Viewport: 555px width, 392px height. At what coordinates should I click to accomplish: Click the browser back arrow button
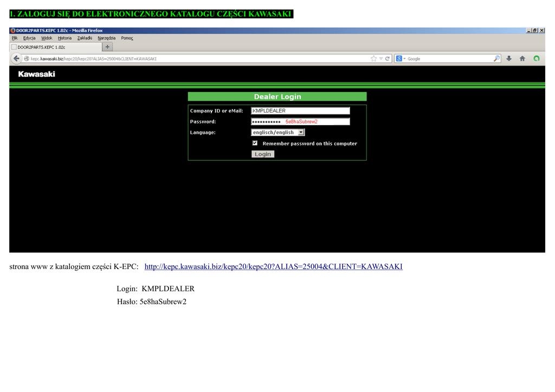click(16, 58)
